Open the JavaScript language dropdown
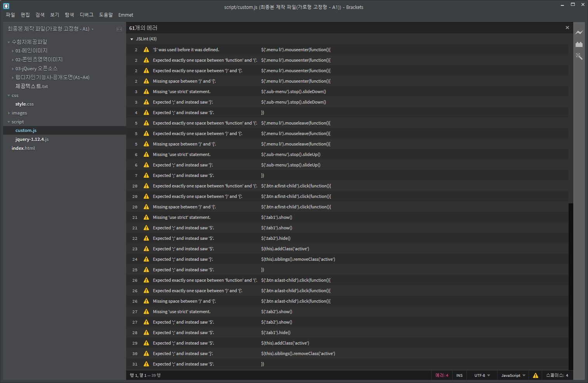 (513, 375)
